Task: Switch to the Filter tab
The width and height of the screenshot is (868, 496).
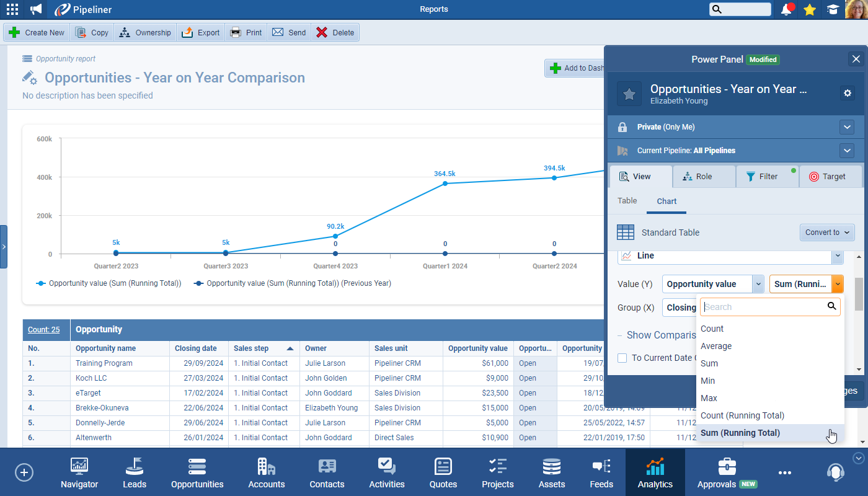Action: [767, 177]
